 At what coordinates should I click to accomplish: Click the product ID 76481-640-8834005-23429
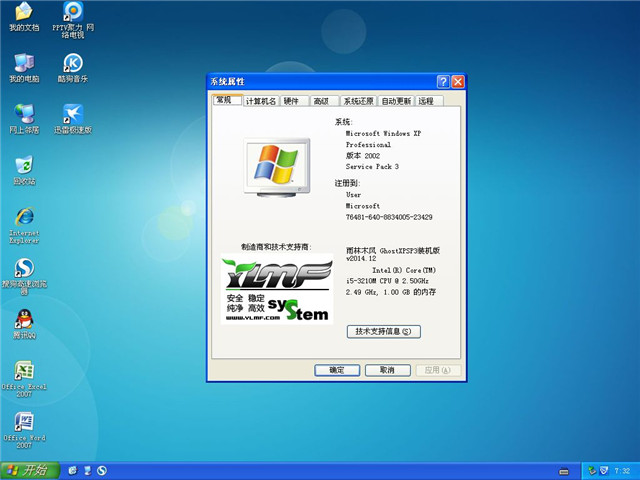(389, 217)
